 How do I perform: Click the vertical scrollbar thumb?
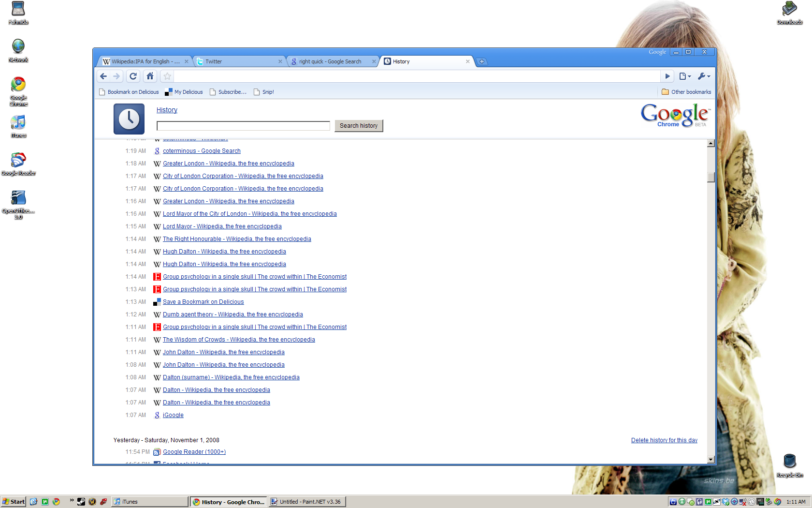point(710,177)
